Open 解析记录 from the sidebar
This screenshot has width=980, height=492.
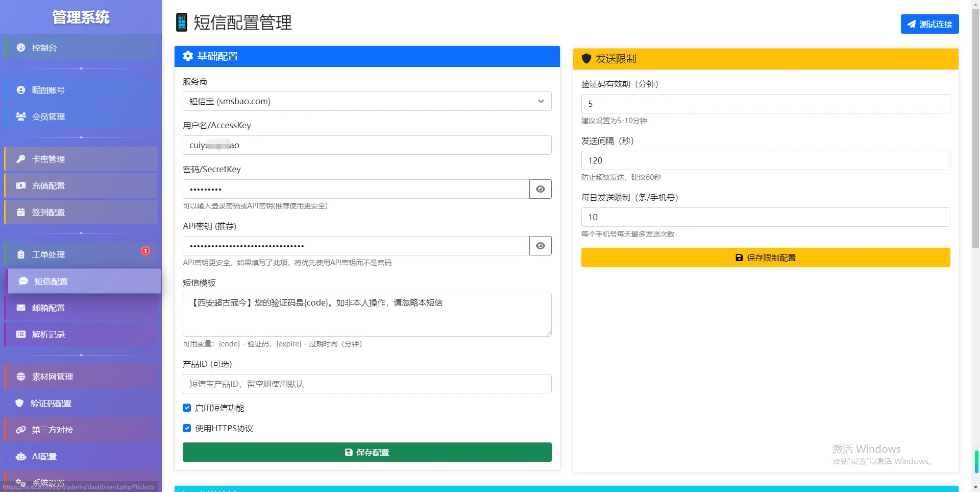(48, 334)
